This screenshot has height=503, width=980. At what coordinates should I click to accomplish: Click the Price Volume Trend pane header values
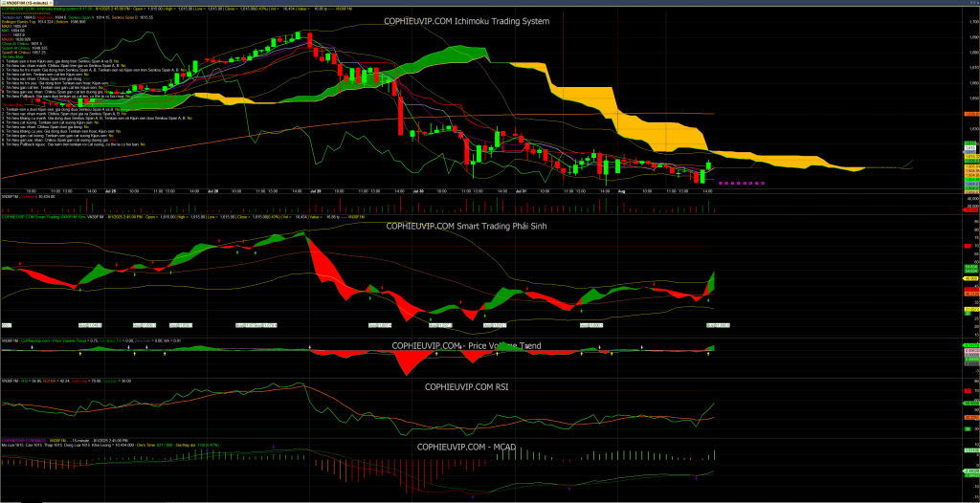click(x=91, y=340)
